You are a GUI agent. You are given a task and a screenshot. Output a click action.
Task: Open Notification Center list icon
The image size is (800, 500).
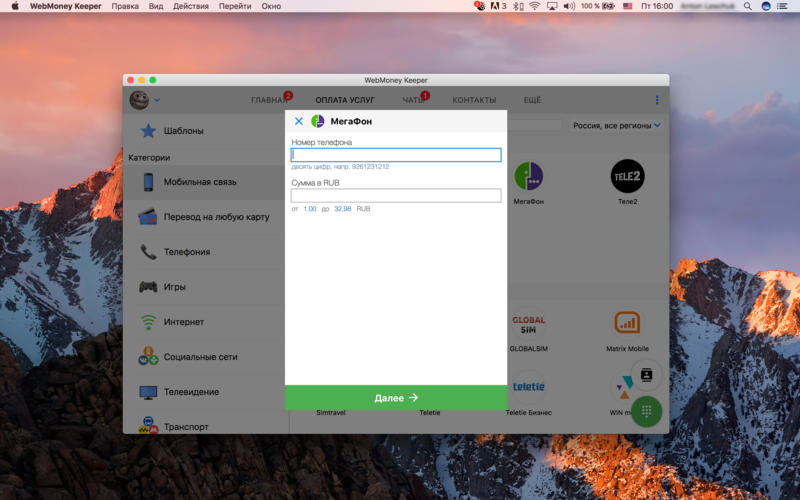(x=782, y=6)
